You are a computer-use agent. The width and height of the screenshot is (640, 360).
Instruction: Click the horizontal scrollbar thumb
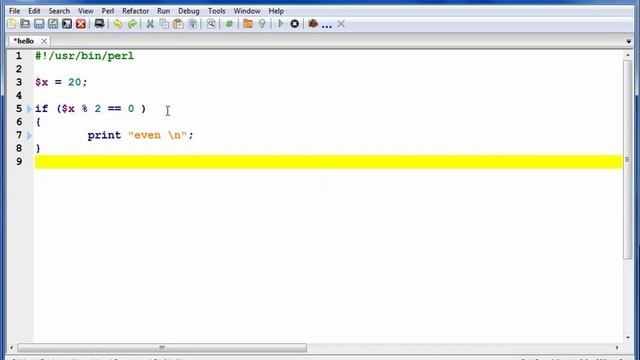162,348
